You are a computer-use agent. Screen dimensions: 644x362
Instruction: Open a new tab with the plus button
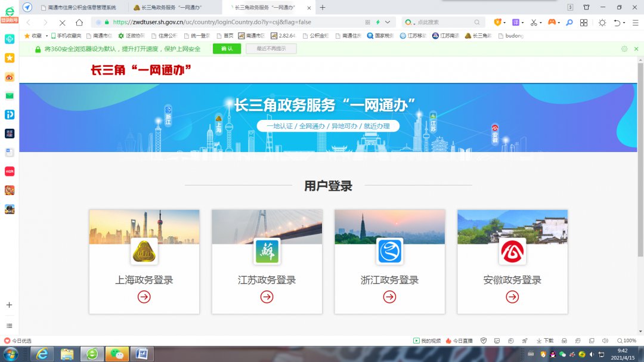[x=323, y=7]
